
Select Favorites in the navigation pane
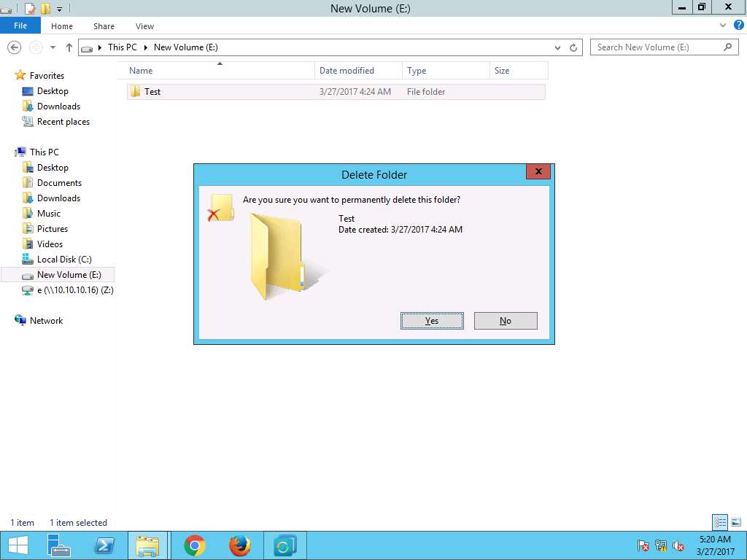pos(47,75)
